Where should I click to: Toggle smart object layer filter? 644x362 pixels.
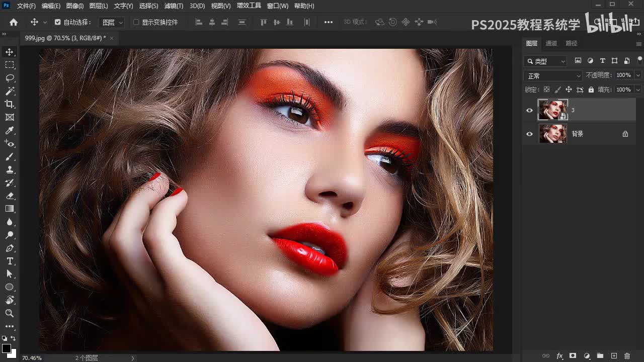click(626, 61)
